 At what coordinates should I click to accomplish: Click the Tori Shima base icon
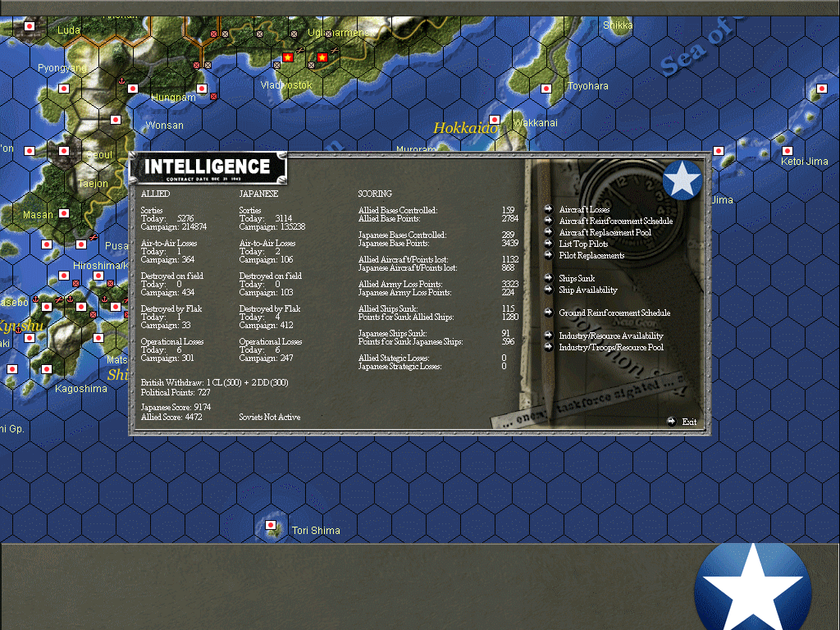pos(272,526)
